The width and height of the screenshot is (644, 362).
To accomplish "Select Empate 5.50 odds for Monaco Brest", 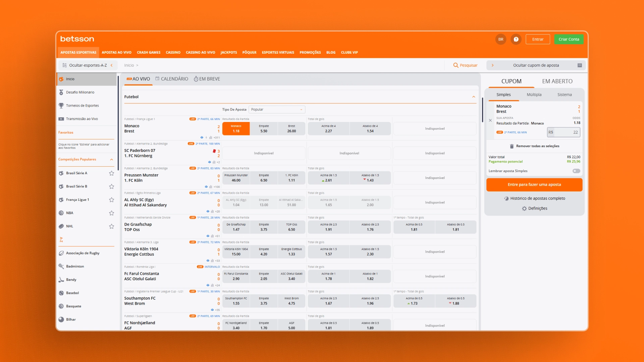I will pyautogui.click(x=264, y=129).
